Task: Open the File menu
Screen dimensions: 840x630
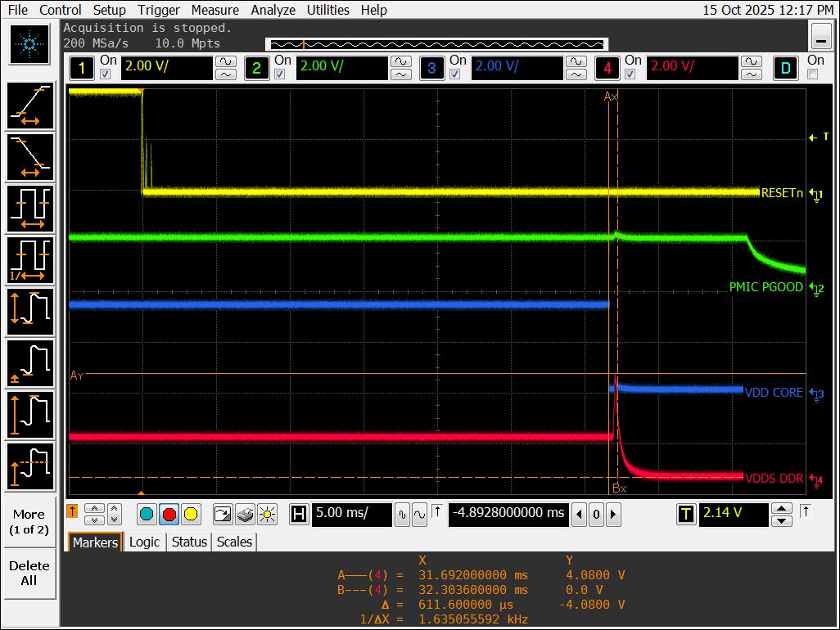Action: click(18, 10)
